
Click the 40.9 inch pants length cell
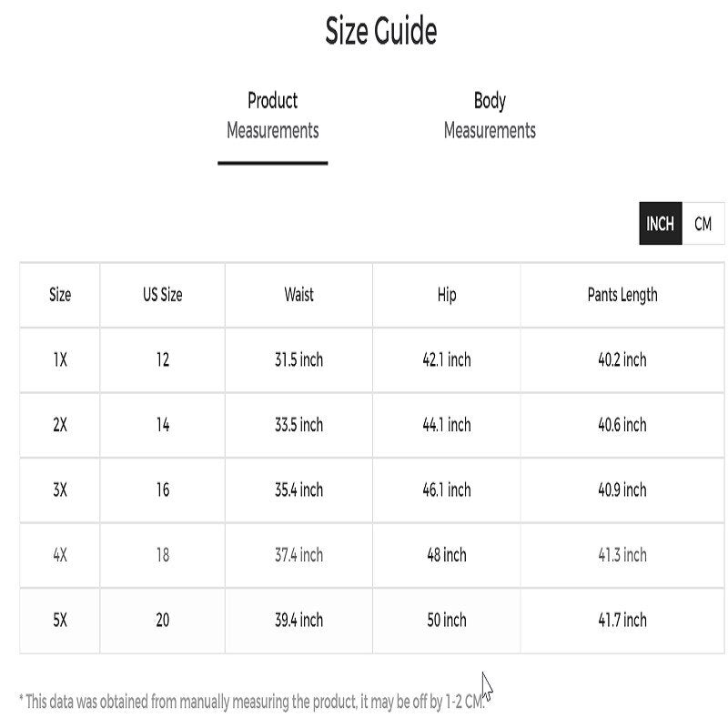pyautogui.click(x=622, y=490)
